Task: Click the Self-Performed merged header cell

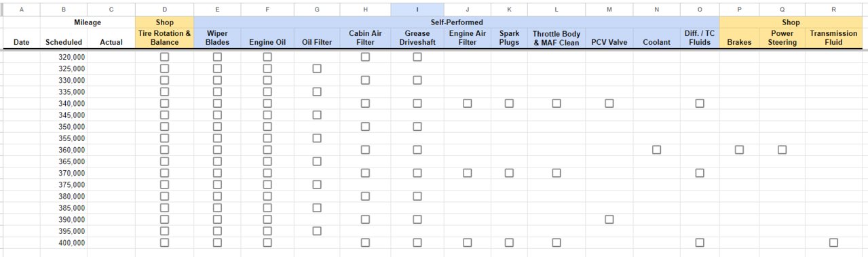Action: (456, 22)
